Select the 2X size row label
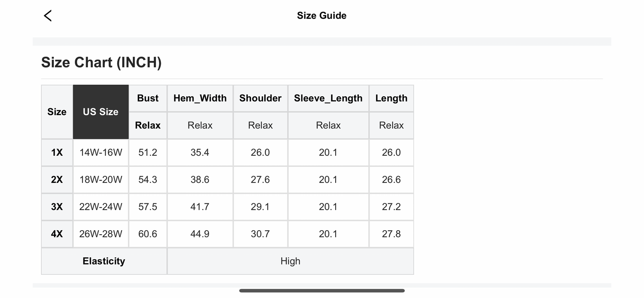 pyautogui.click(x=57, y=180)
